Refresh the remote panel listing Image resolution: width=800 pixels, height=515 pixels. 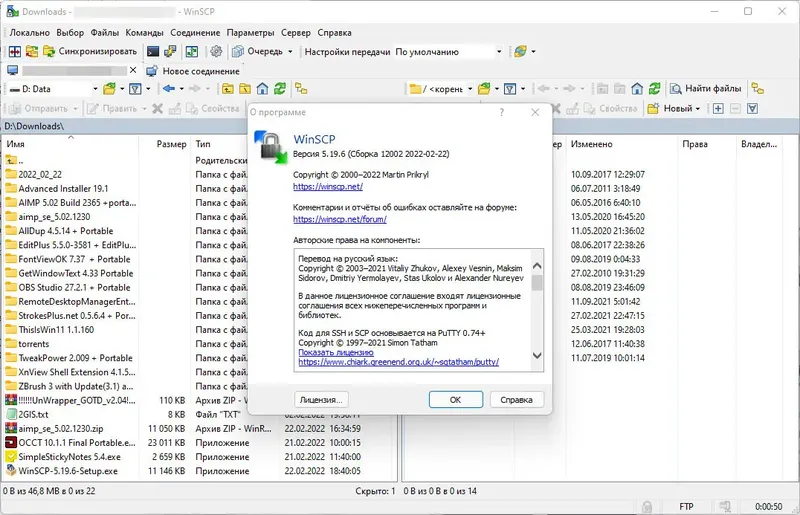pyautogui.click(x=655, y=89)
